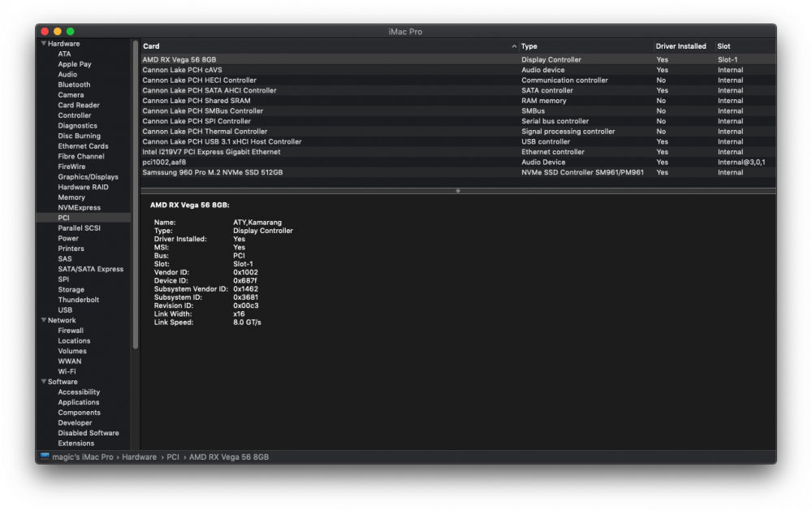
Task: Select Volumes under Network
Action: tap(72, 351)
